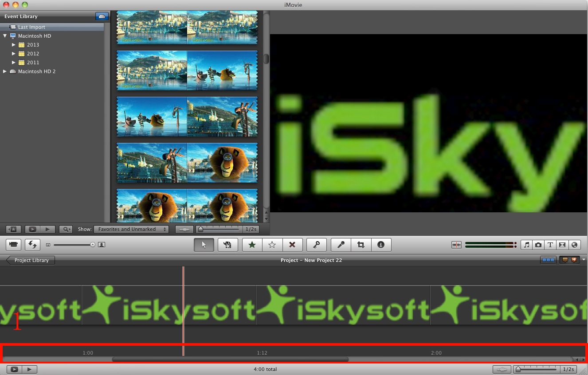Toggle comment and chapter markers button
This screenshot has height=375, width=588.
pyautogui.click(x=570, y=260)
